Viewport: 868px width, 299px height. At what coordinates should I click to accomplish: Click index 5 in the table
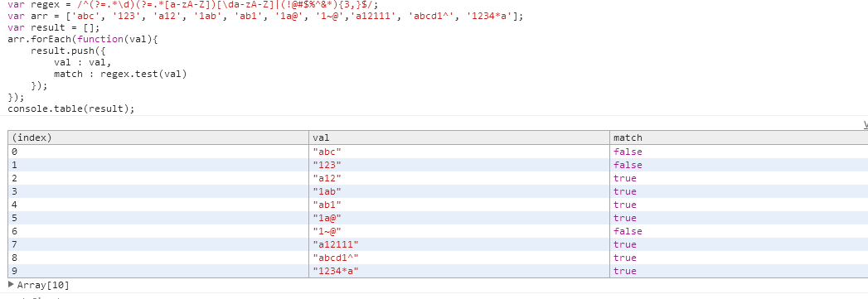(158, 218)
